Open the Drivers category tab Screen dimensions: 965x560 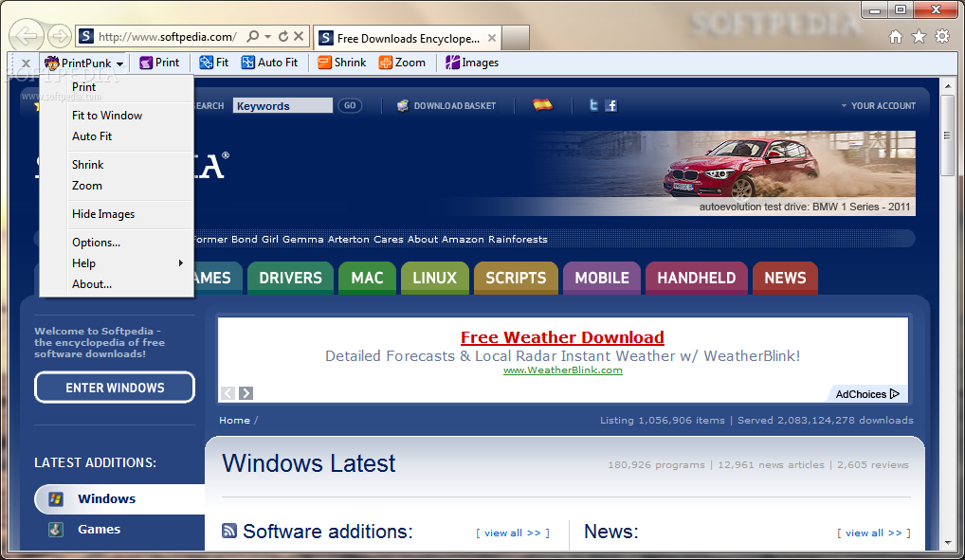(x=290, y=278)
